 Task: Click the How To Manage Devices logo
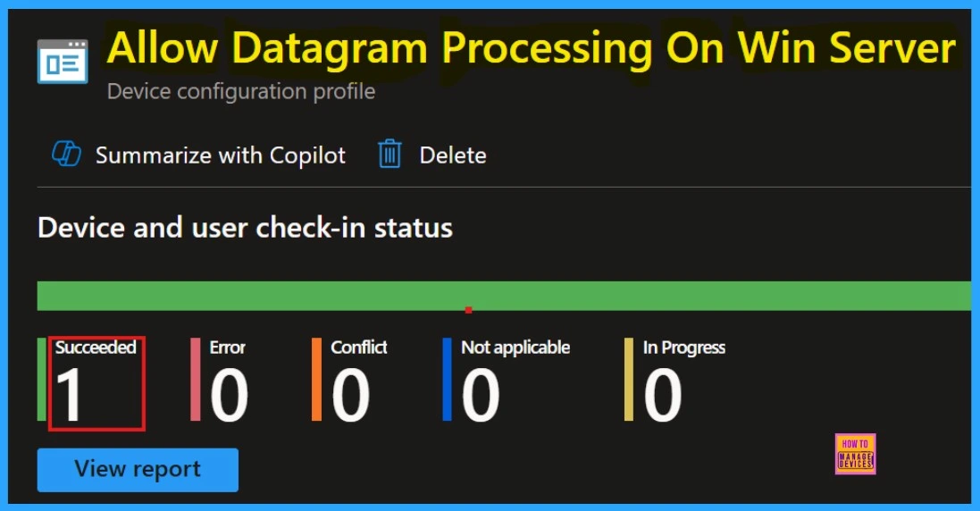pos(855,454)
